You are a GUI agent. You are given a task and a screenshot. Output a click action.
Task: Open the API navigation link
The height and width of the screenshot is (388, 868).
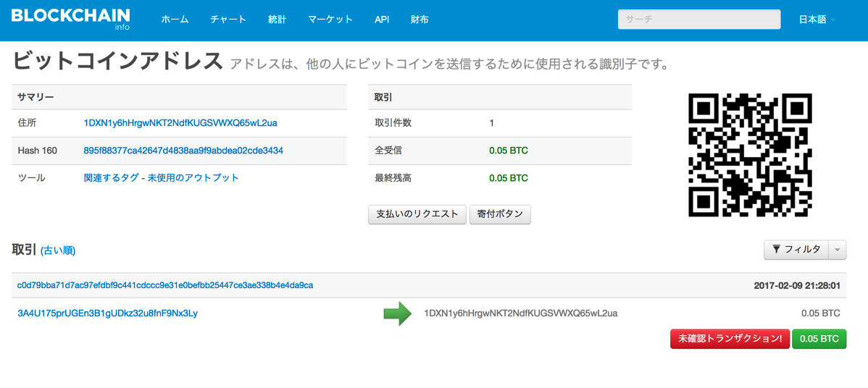382,20
